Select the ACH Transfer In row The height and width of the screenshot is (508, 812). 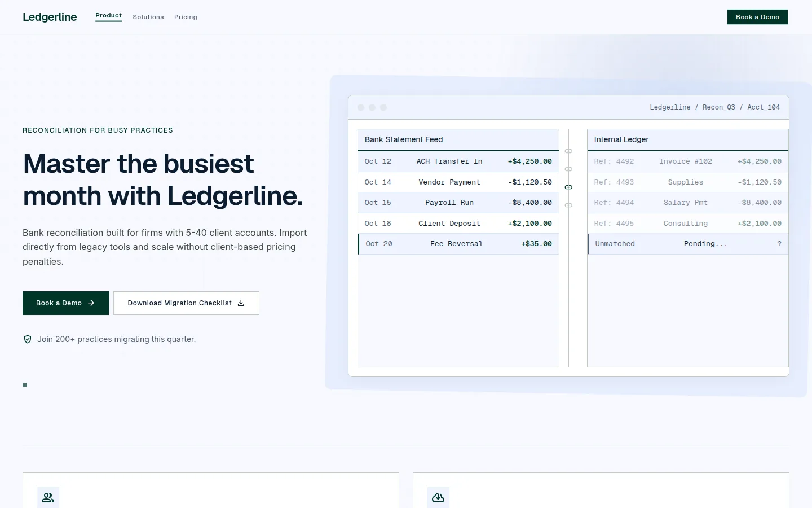(458, 161)
